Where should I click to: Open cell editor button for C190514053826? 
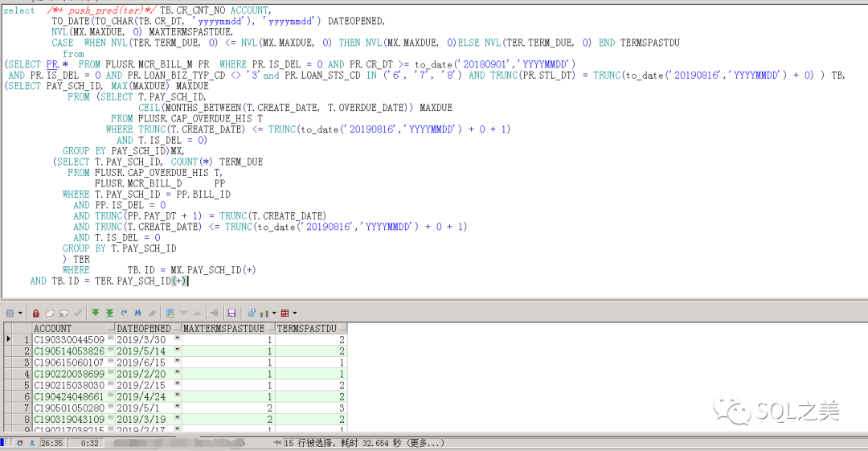coord(111,350)
